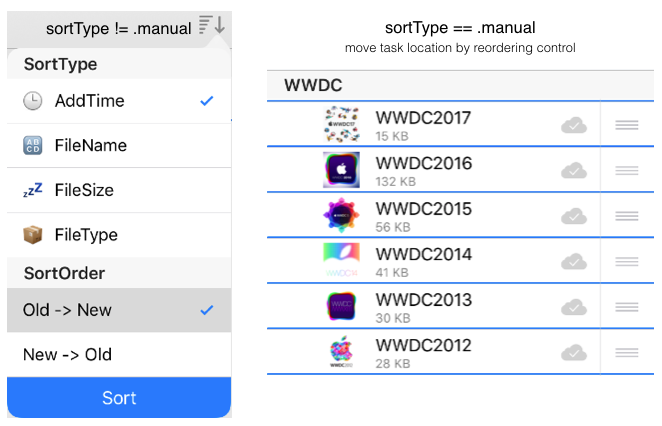
Task: Choose AddTime sort type
Action: pos(119,101)
